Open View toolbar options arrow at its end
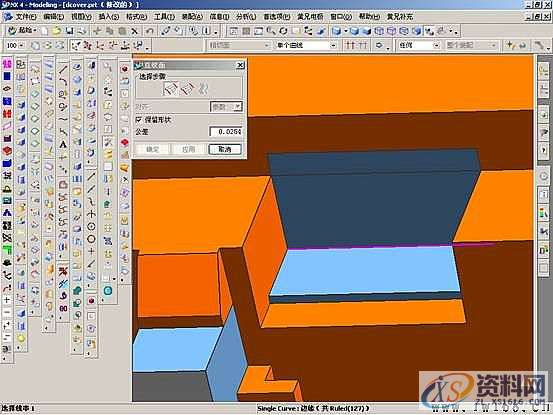The height and width of the screenshot is (415, 553). [456, 32]
